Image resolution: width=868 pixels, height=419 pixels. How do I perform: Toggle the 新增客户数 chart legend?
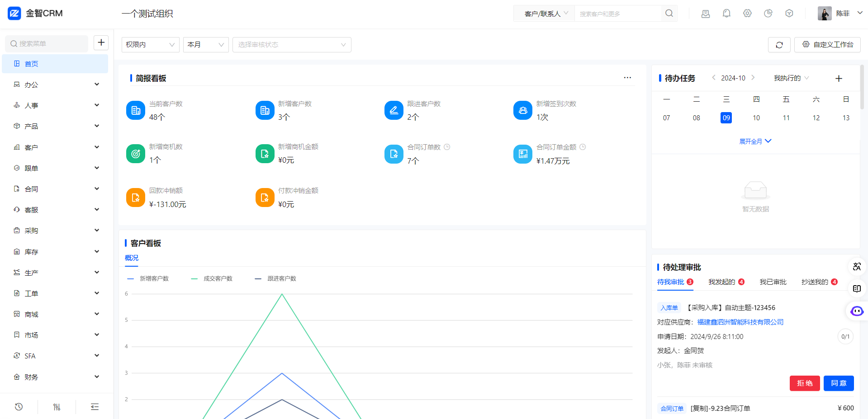[x=148, y=278]
